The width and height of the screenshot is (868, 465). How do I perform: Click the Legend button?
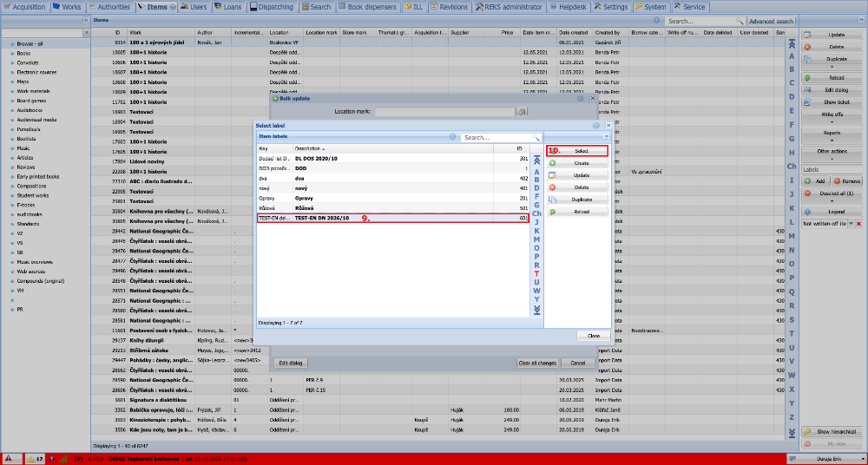pos(832,212)
